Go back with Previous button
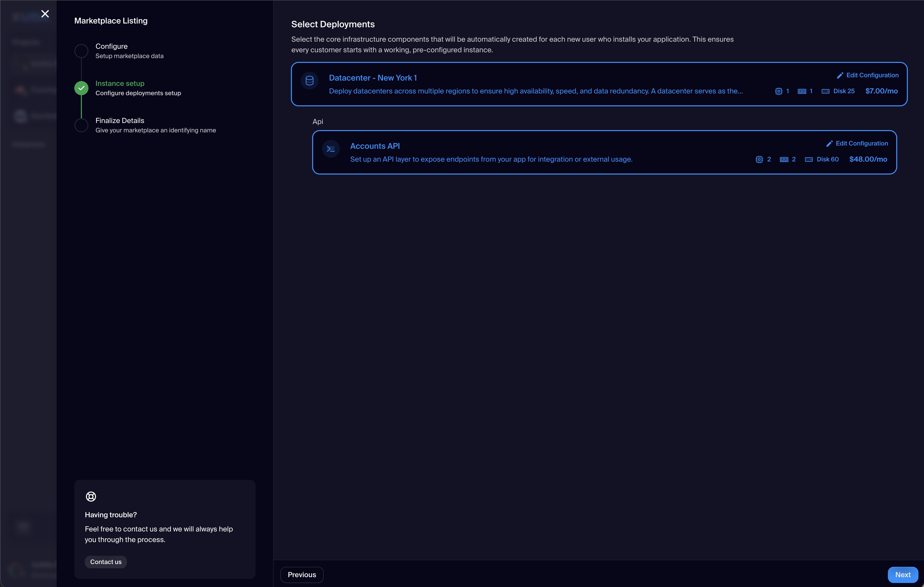 point(302,574)
